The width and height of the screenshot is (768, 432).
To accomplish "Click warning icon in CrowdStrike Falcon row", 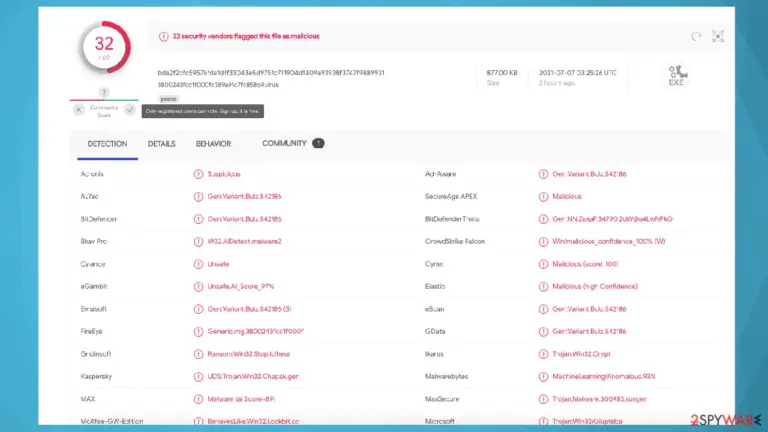I will 543,241.
